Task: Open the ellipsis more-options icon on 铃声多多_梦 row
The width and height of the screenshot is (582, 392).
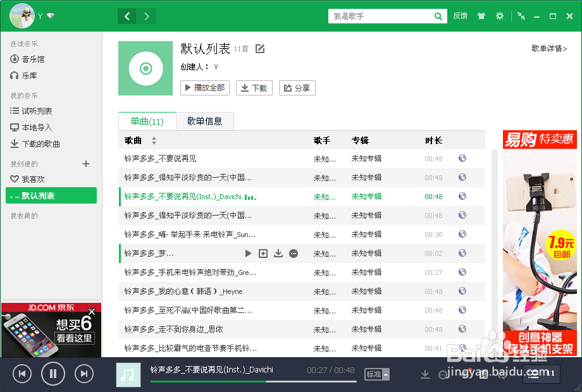Action: pos(293,253)
